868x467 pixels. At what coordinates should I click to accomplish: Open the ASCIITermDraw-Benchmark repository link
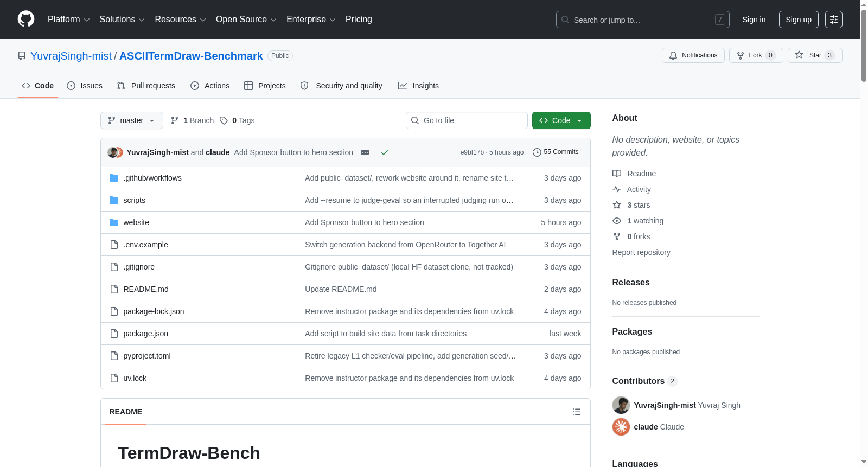pos(191,56)
